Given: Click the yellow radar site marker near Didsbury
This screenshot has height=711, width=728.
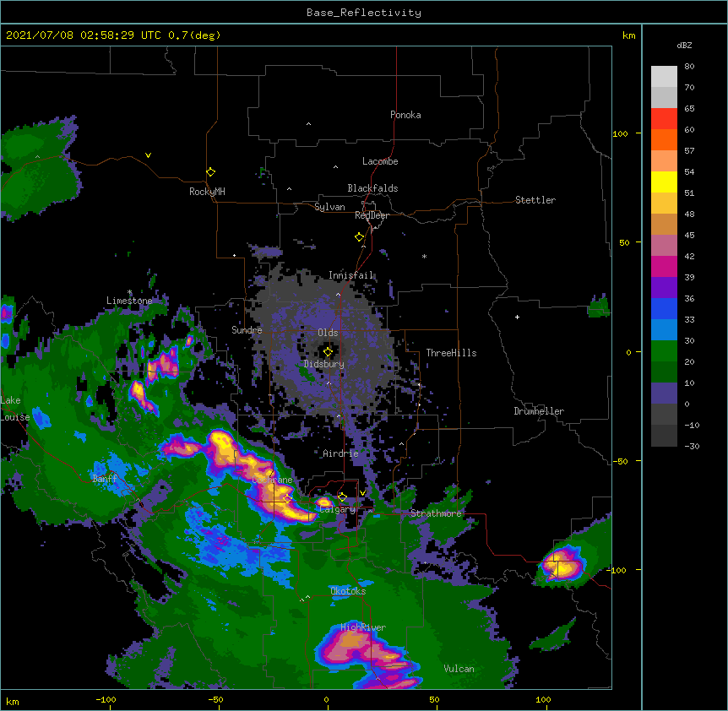Looking at the screenshot, I should click(328, 352).
